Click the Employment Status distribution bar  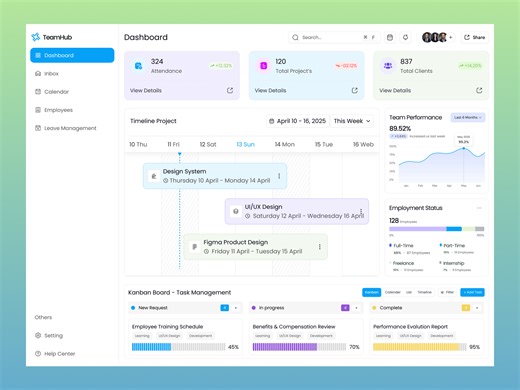click(436, 229)
